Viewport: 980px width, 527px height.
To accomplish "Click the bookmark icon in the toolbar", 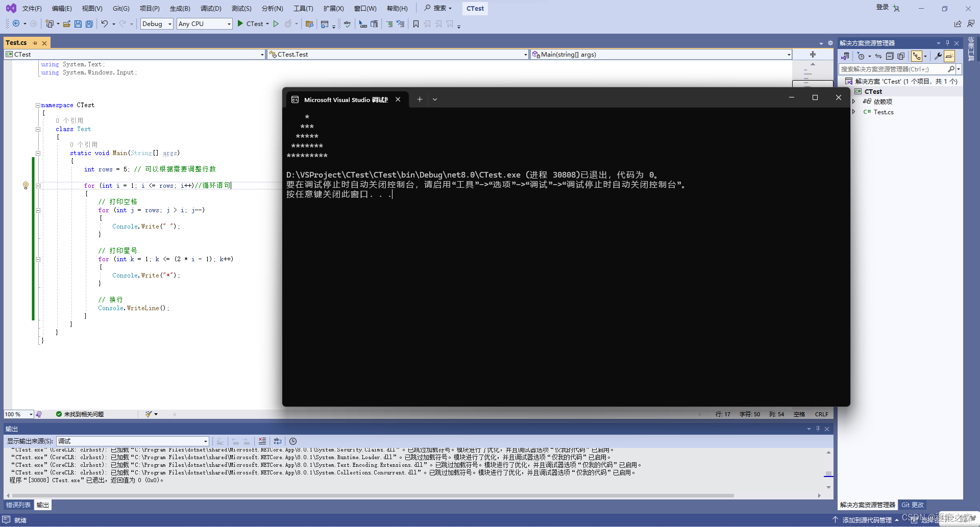I will click(416, 24).
